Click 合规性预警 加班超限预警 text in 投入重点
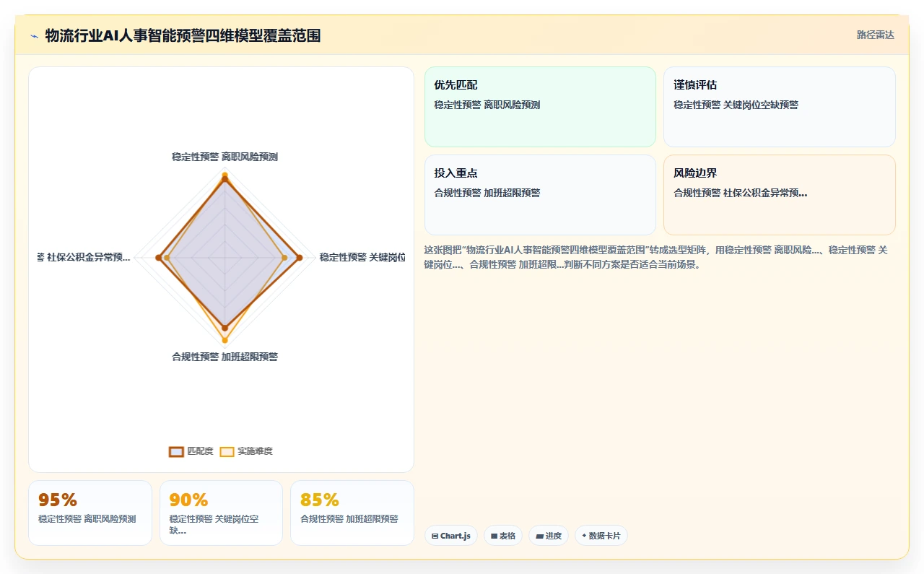The height and width of the screenshot is (574, 924). (x=487, y=193)
